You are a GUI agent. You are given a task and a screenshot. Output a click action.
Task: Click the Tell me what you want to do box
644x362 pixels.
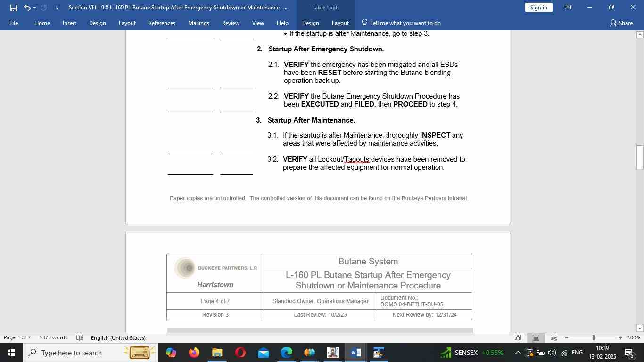pos(401,23)
